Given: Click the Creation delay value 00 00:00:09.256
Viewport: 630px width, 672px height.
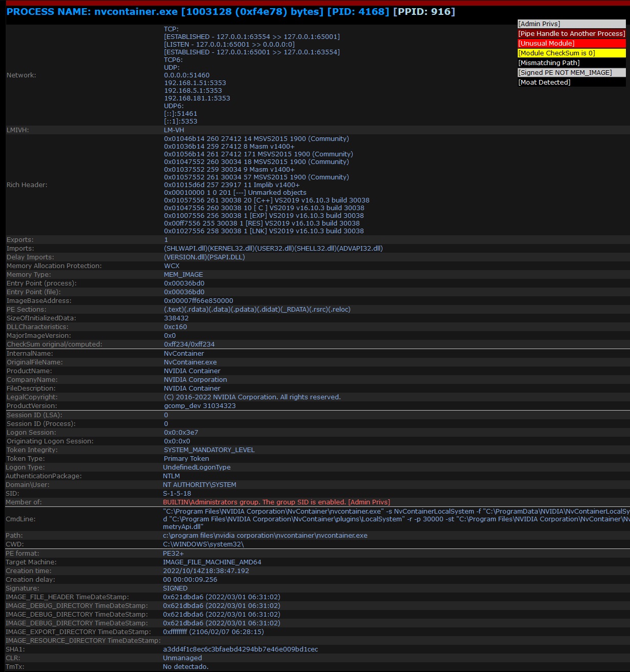Looking at the screenshot, I should 190,580.
